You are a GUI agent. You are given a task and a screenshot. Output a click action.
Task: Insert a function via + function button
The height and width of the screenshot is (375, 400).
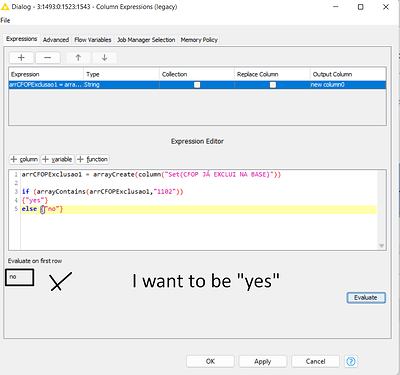coord(92,159)
